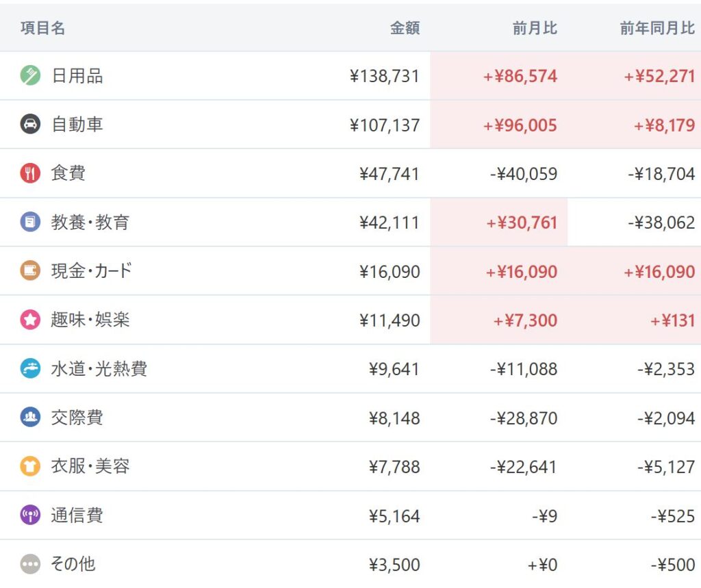This screenshot has height=588, width=701.
Task: Click the 前月比 column header
Action: point(535,28)
